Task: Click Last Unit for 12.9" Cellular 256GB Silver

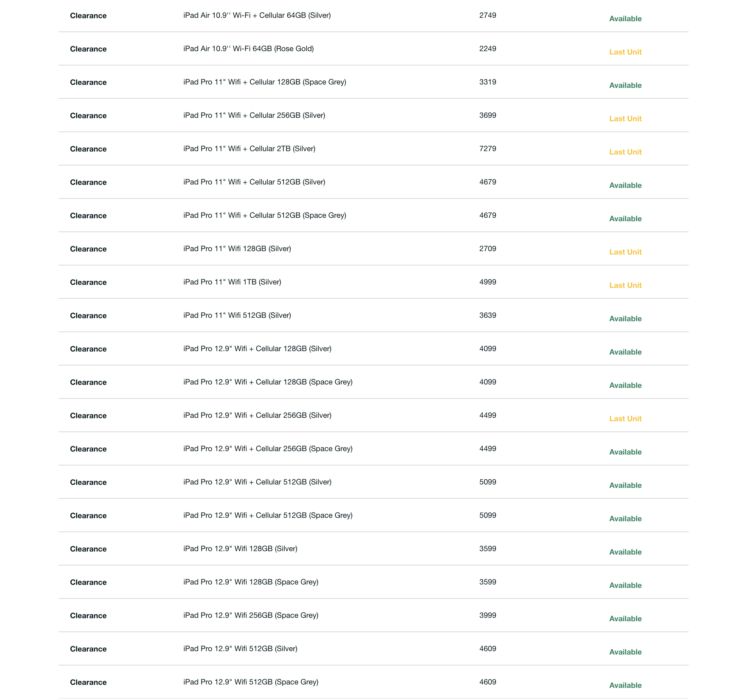Action: [625, 419]
